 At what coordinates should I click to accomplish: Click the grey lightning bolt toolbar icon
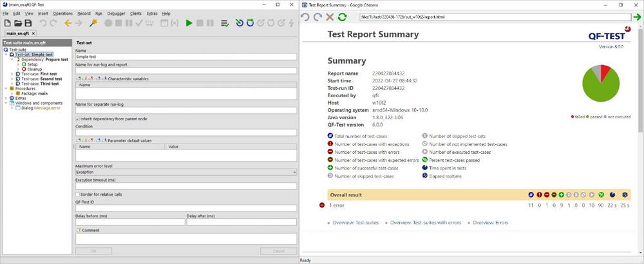tap(292, 23)
